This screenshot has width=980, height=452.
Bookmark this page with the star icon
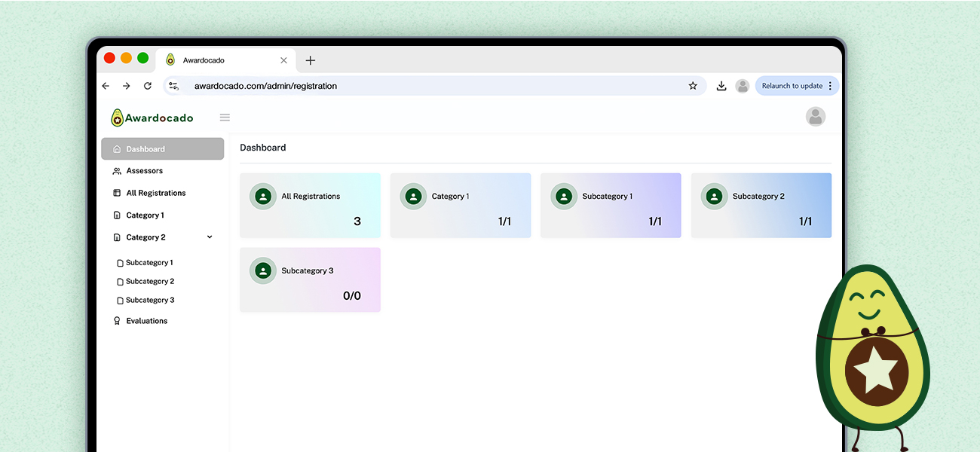pyautogui.click(x=693, y=86)
